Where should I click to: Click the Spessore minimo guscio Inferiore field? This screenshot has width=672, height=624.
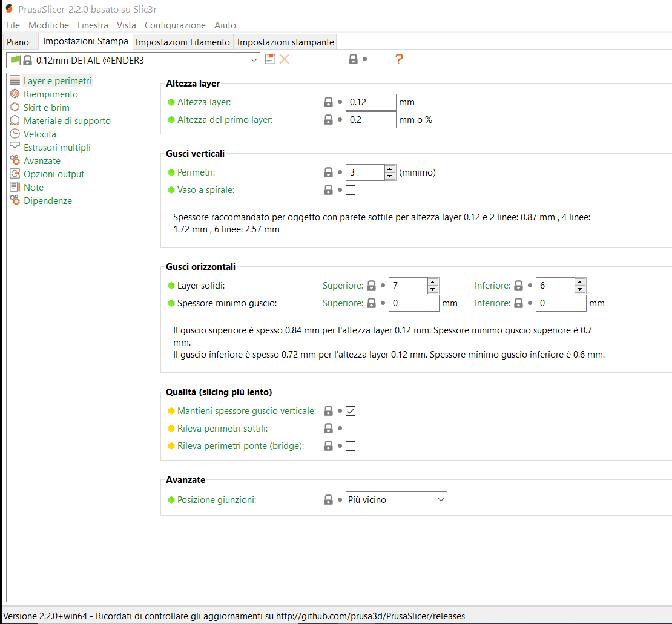(x=561, y=303)
